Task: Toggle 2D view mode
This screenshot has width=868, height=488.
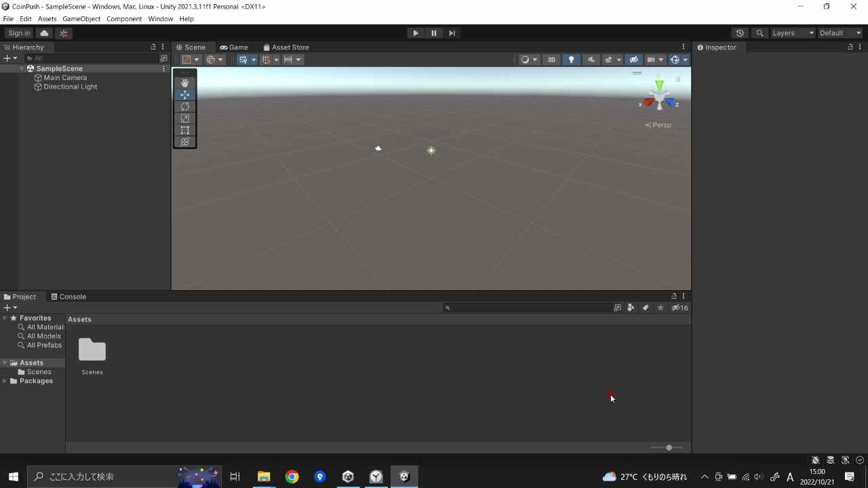Action: point(551,60)
